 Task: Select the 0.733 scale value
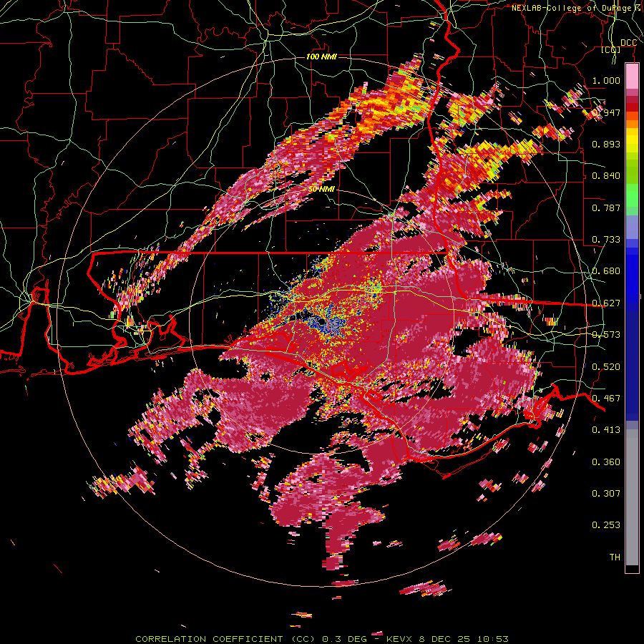pos(606,240)
